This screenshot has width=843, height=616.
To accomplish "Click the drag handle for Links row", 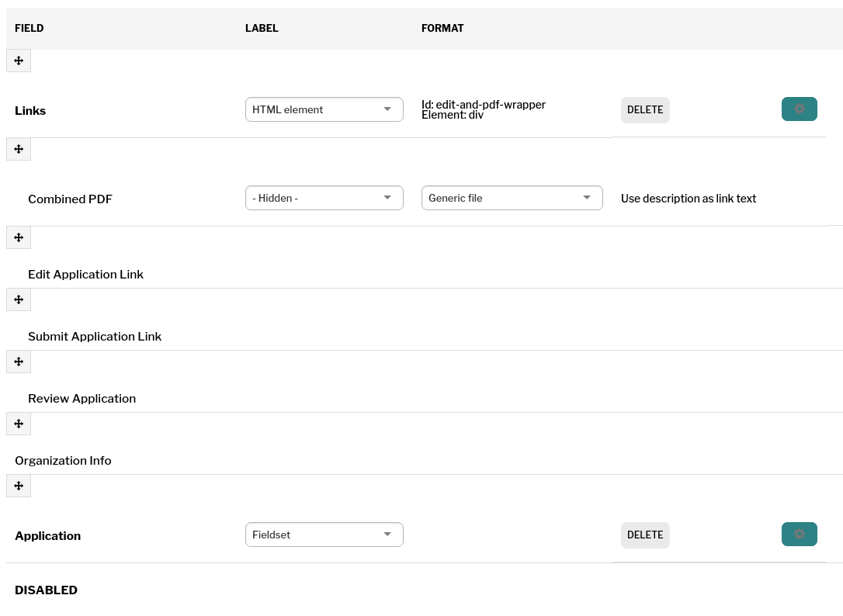I will [x=19, y=61].
